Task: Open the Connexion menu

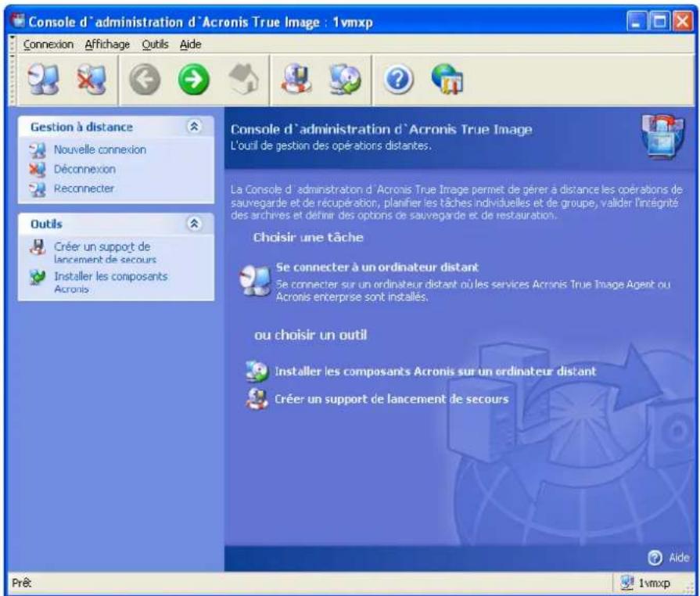Action: (x=48, y=45)
